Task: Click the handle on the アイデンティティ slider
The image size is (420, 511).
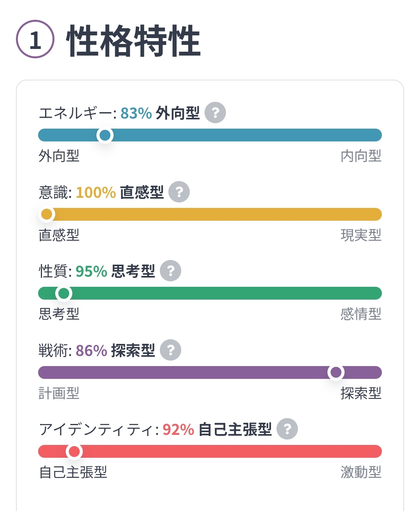Action: point(75,452)
